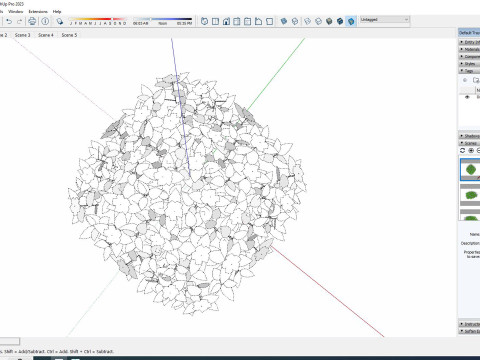
Task: Enable Back Edges face style
Action: tap(295, 21)
